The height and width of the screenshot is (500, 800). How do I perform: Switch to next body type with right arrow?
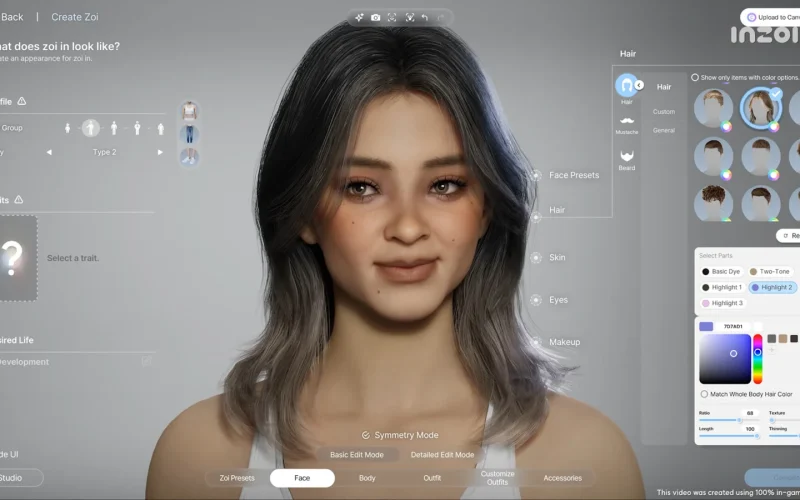[160, 152]
